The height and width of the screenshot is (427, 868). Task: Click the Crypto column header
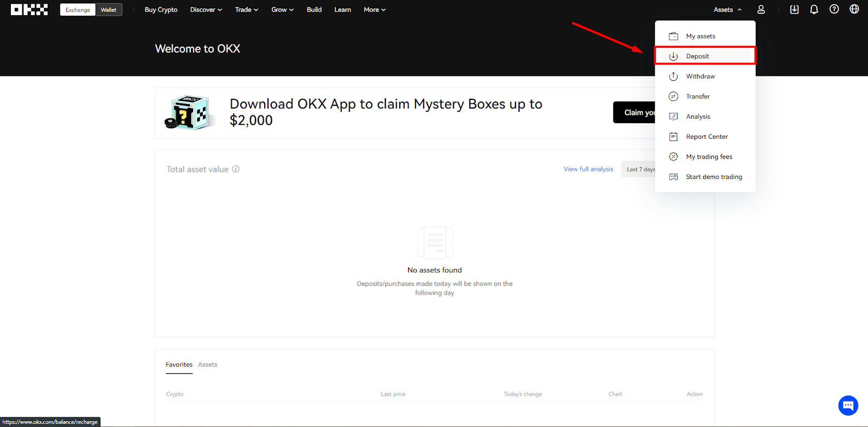point(175,394)
